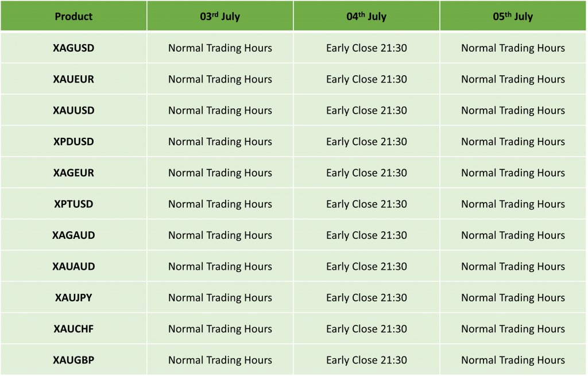Click XAGUSD Early Close 21:30 cell
Viewport: 588px width, 376px height.
pyautogui.click(x=366, y=48)
